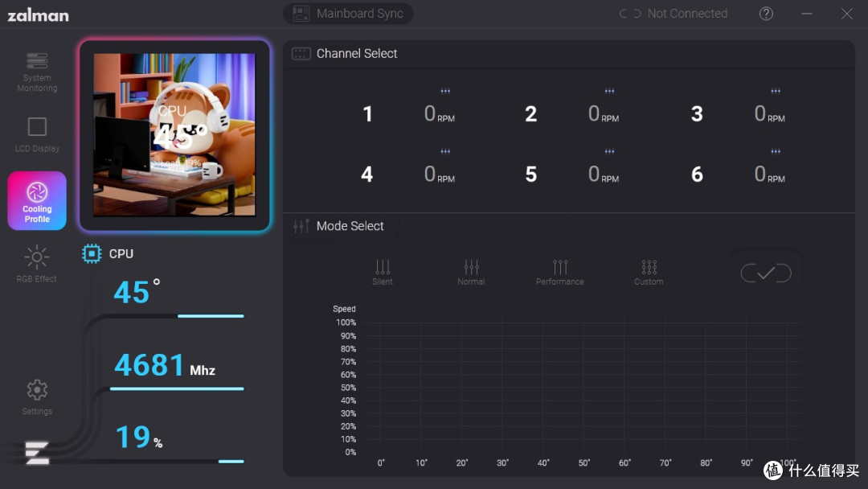Click the CPU temperature bar under 45°
Viewport: 868px width, 489px height.
tap(211, 315)
